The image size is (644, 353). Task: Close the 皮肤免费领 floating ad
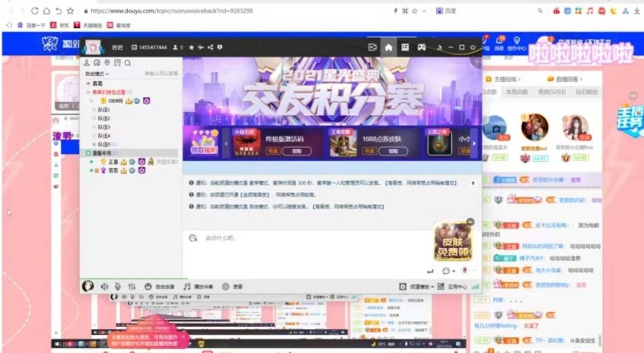pyautogui.click(x=470, y=221)
